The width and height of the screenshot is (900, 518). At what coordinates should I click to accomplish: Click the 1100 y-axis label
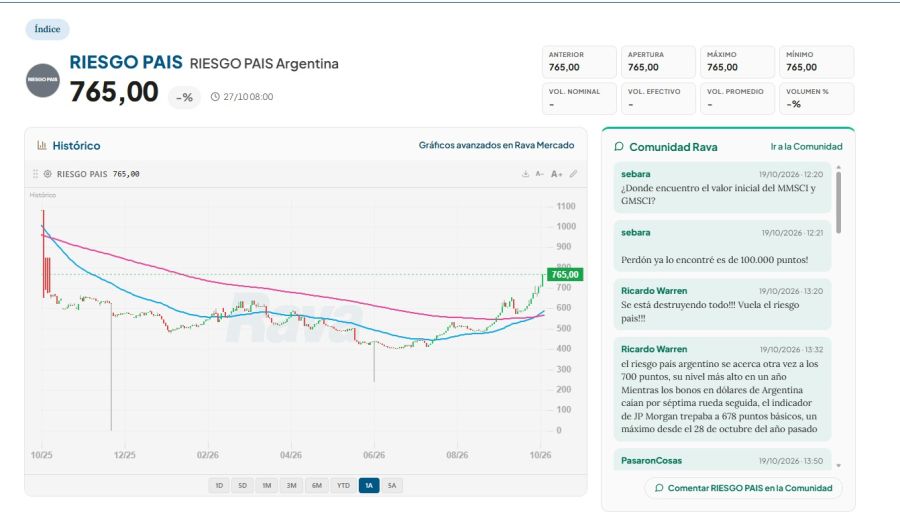(x=565, y=206)
